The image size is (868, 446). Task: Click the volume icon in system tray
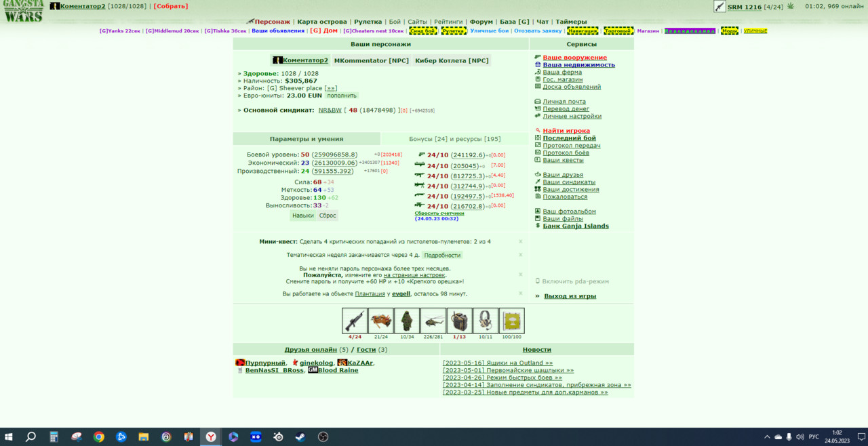(800, 437)
